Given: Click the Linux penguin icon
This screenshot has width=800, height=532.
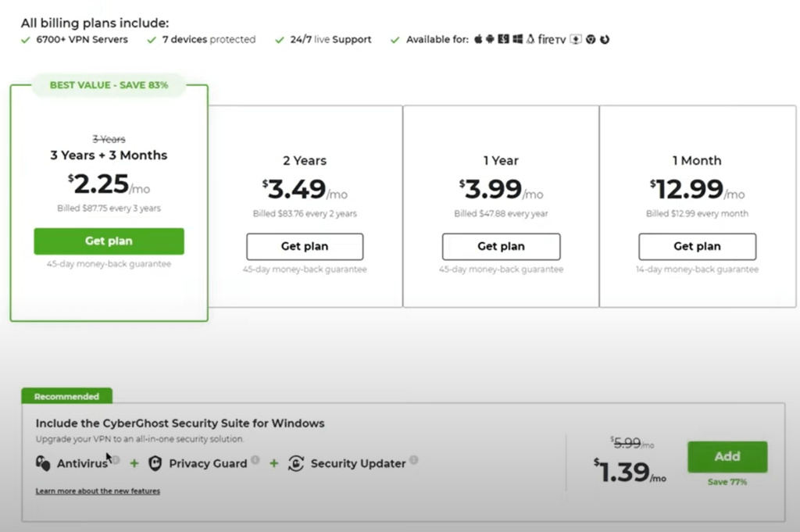Looking at the screenshot, I should 530,39.
